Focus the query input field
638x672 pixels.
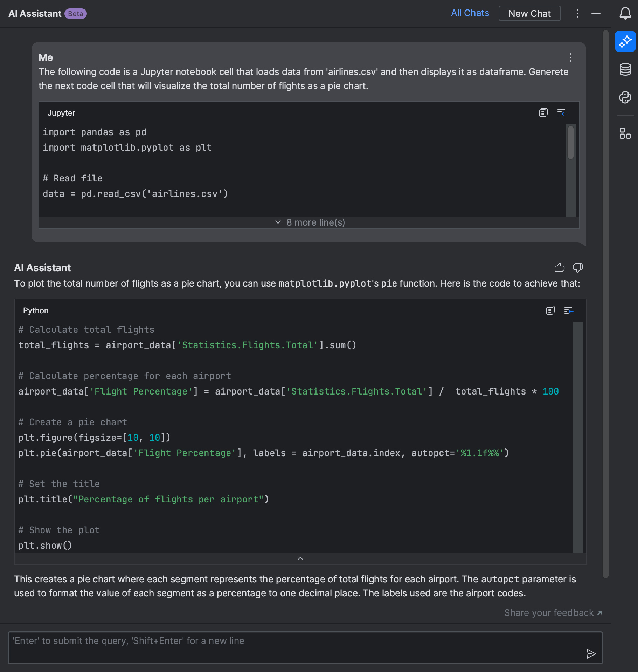click(294, 647)
